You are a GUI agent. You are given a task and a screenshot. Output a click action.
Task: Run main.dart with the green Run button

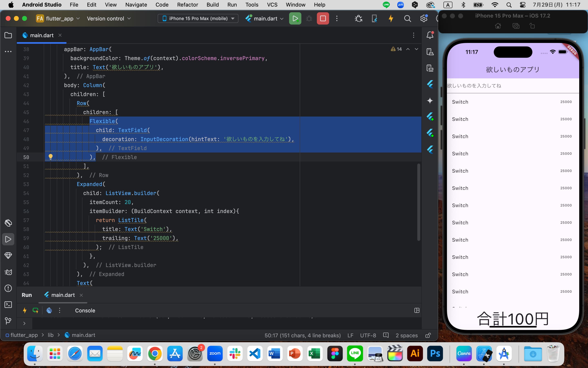(x=295, y=18)
